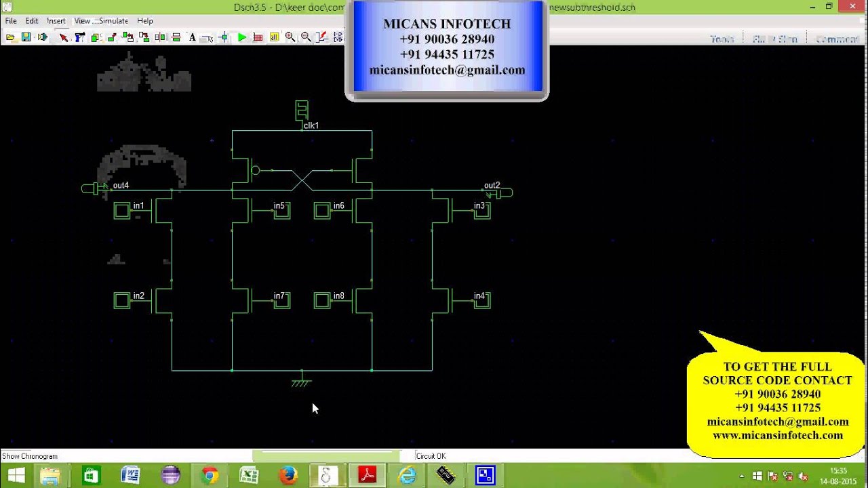Open the File menu
Image resolution: width=868 pixels, height=488 pixels.
11,21
